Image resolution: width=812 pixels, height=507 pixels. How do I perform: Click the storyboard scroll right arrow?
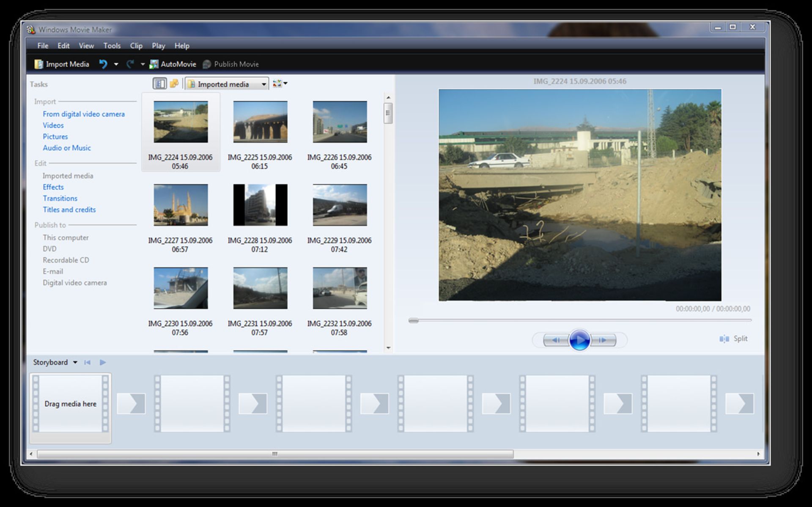click(758, 454)
